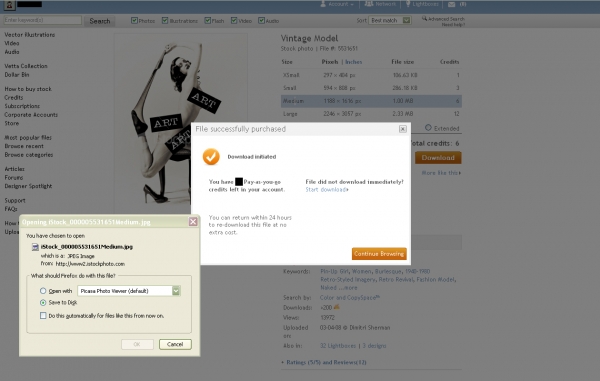Open the Sort Best match dropdown

point(390,20)
